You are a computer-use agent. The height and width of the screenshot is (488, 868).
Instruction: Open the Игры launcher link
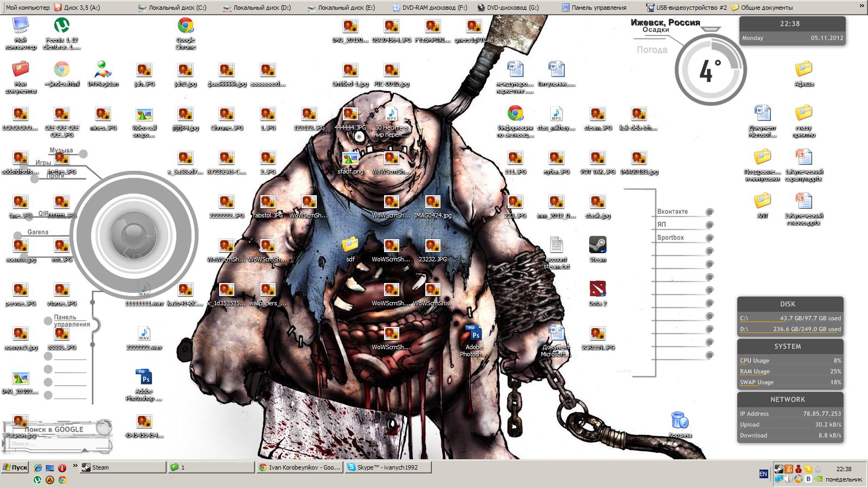43,163
